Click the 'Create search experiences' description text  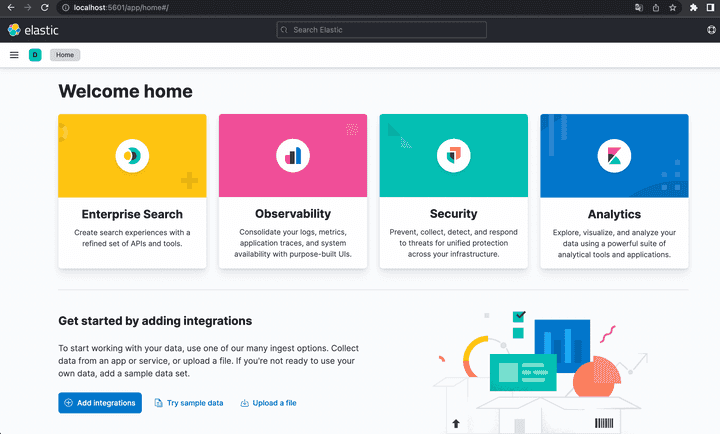(132, 238)
